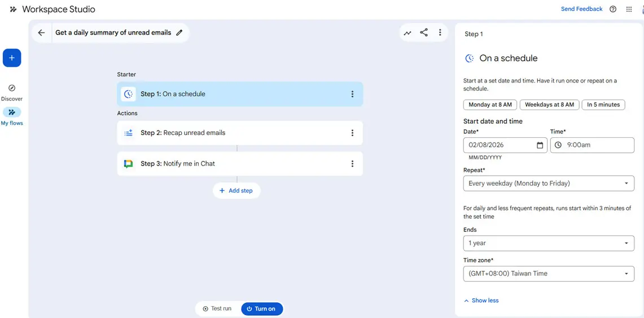Click the On a schedule panel heading
Screen dimensions: 644x318
[509, 58]
